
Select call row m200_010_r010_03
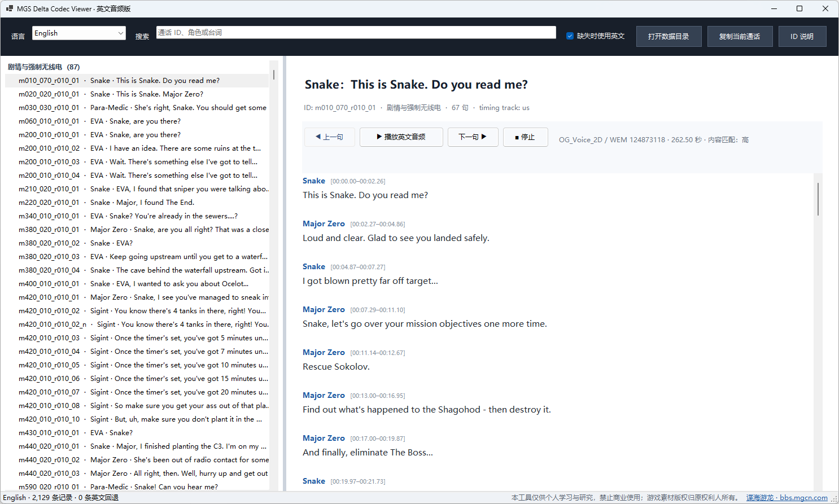[x=137, y=162]
